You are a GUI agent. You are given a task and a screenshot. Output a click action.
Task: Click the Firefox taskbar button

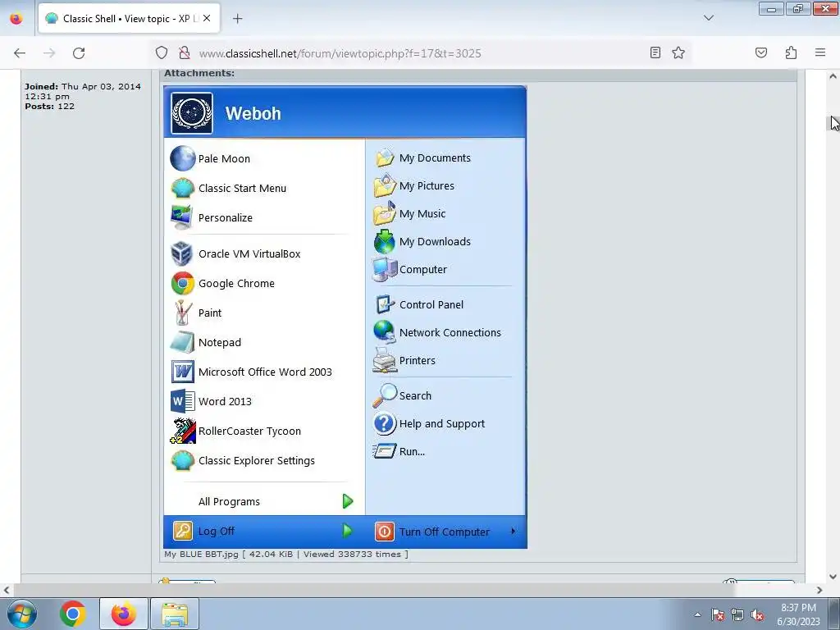tap(124, 614)
